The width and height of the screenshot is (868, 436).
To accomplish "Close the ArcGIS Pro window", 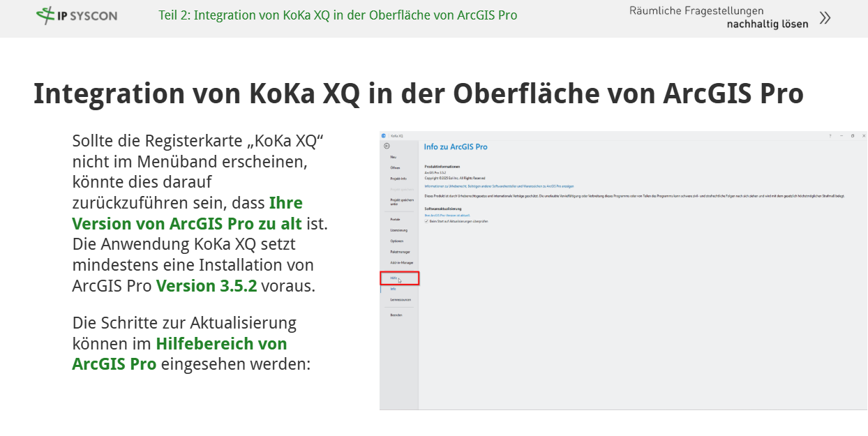I will coord(864,135).
